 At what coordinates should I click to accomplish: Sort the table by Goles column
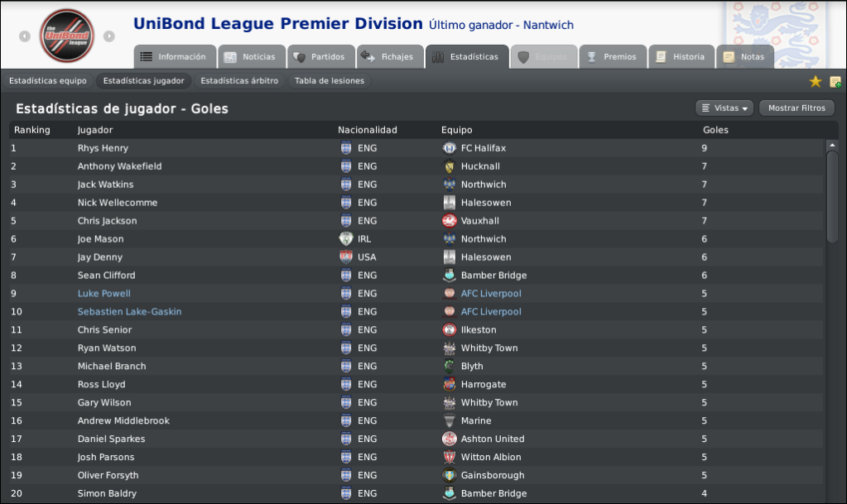click(715, 130)
